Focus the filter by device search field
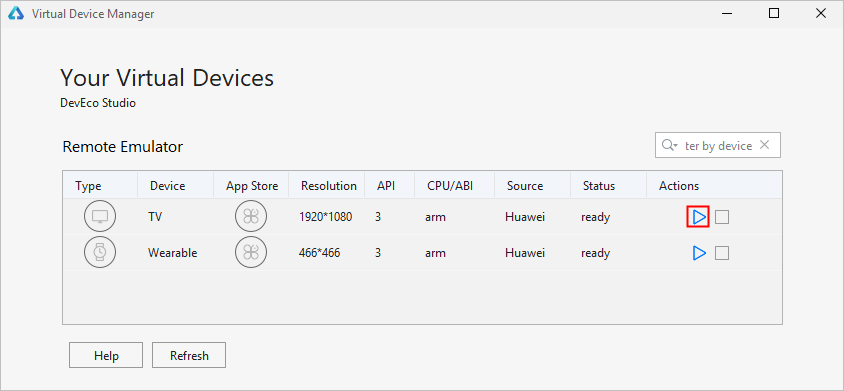The image size is (844, 391). pos(718,145)
